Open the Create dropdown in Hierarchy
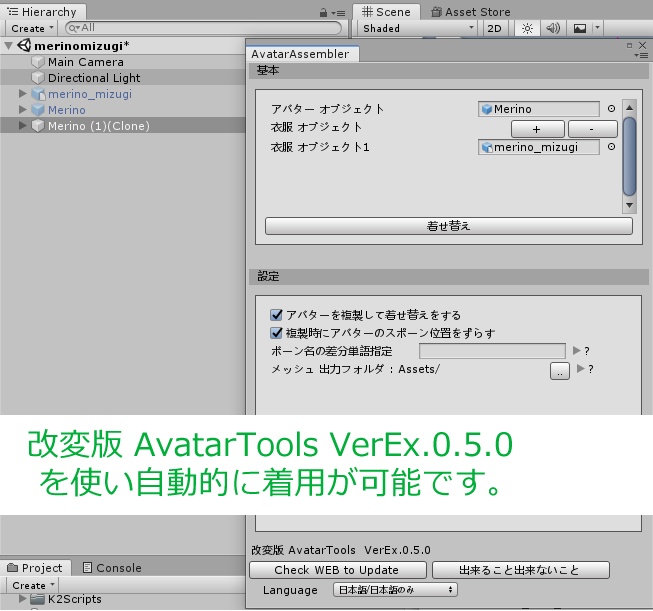This screenshot has width=653, height=611. tap(32, 28)
